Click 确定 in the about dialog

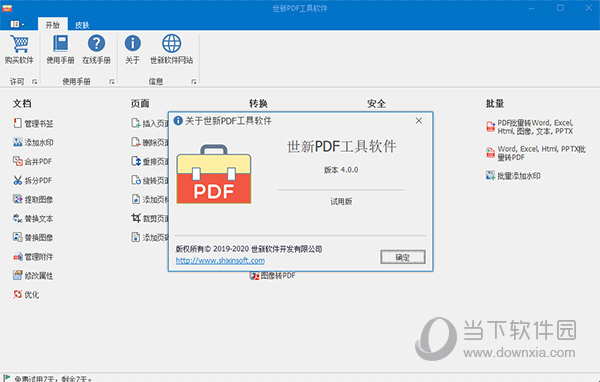[403, 257]
